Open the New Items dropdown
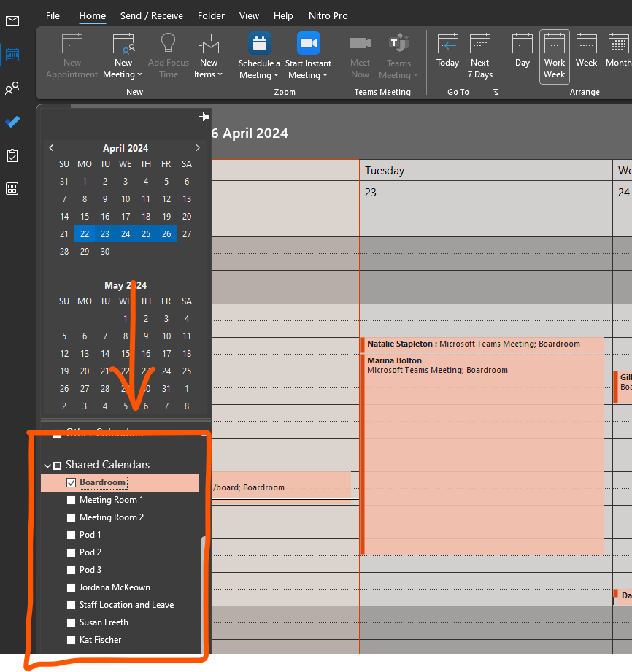 pyautogui.click(x=209, y=55)
